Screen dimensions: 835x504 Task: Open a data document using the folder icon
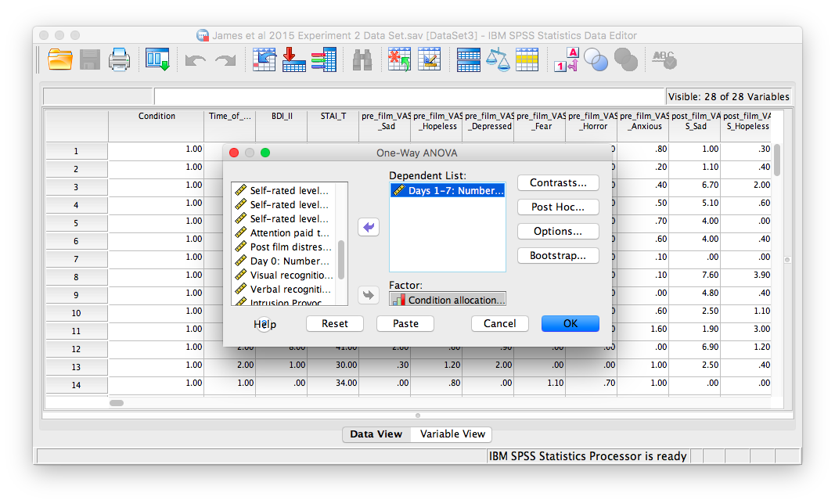click(x=59, y=59)
